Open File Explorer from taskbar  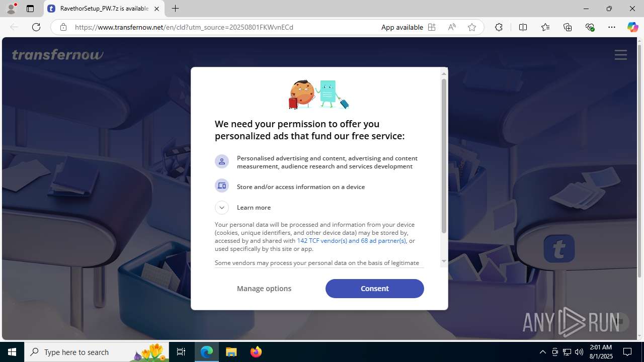pos(231,352)
